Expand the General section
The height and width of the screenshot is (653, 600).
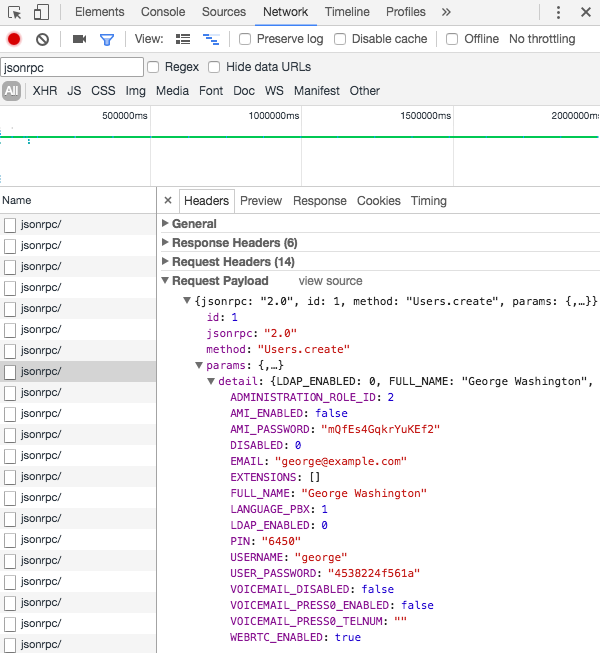pos(165,223)
